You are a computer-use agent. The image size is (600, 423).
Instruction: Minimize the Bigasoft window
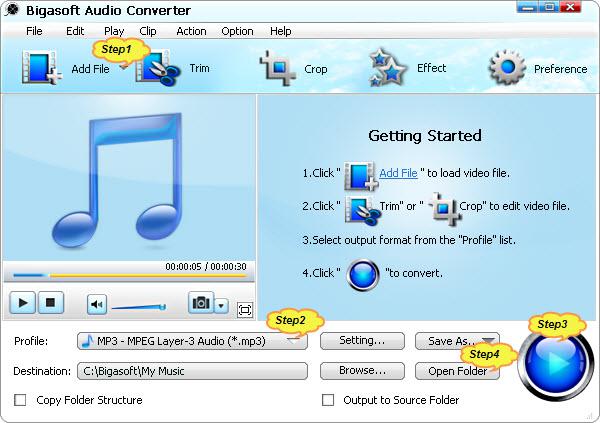point(528,7)
